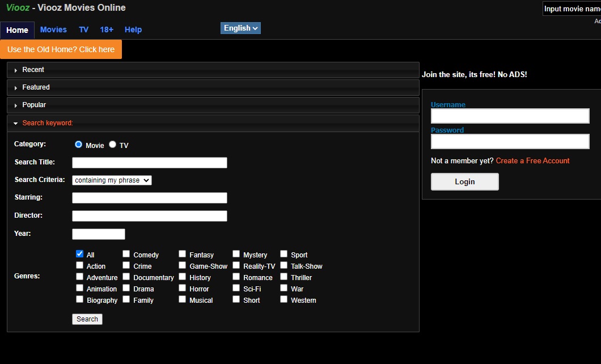Check the Romance genre checkbox
This screenshot has height=364, width=601.
[x=236, y=277]
